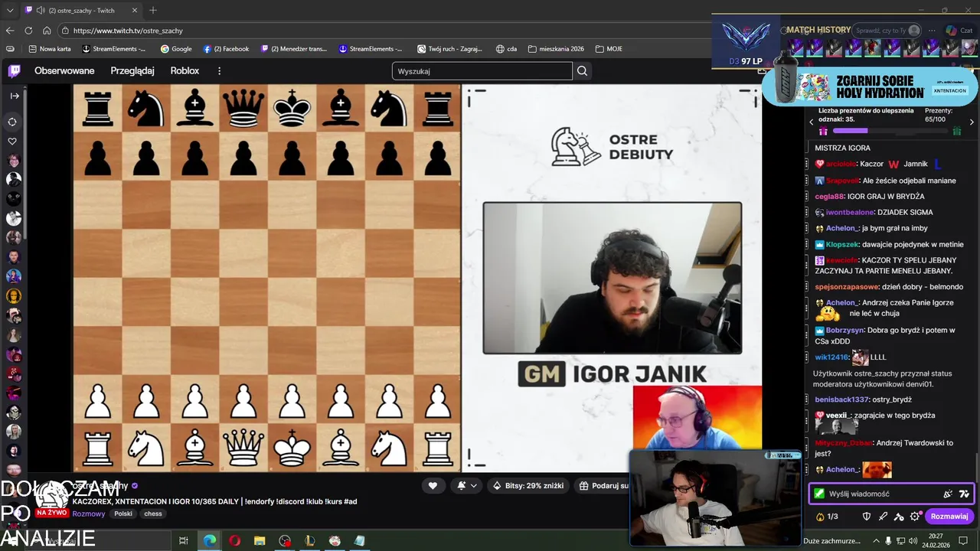The width and height of the screenshot is (980, 551).
Task: Select white knight on g1
Action: coord(389,448)
